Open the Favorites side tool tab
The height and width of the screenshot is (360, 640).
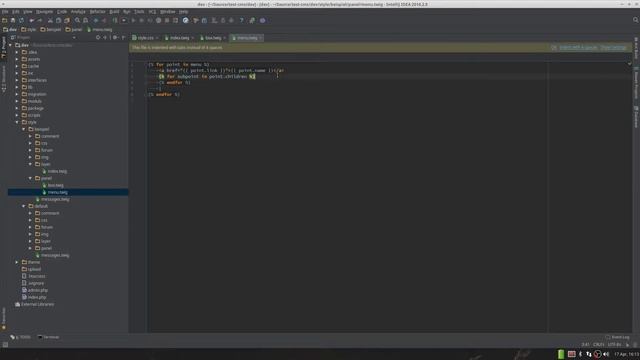point(4,318)
